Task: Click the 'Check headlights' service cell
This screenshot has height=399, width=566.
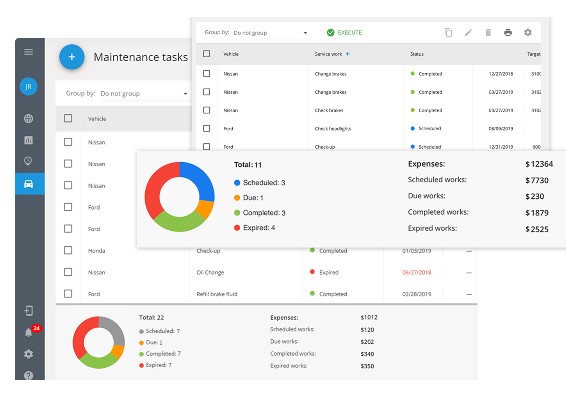Action: coord(332,129)
